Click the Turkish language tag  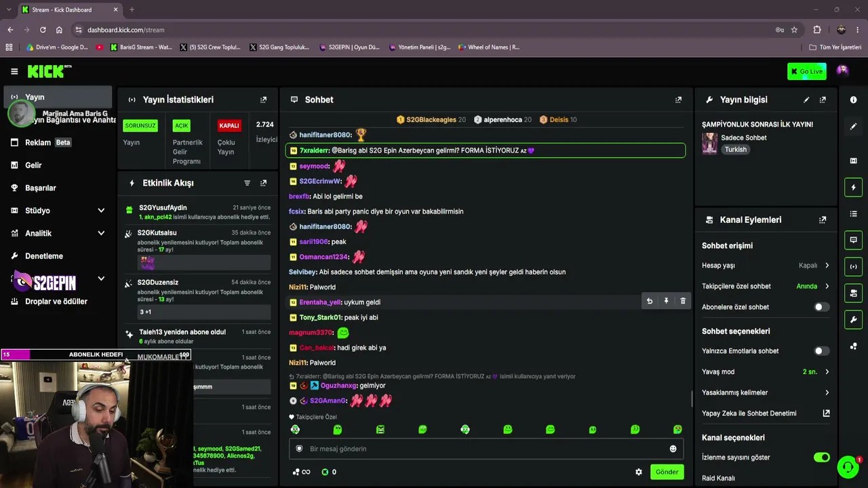point(735,150)
